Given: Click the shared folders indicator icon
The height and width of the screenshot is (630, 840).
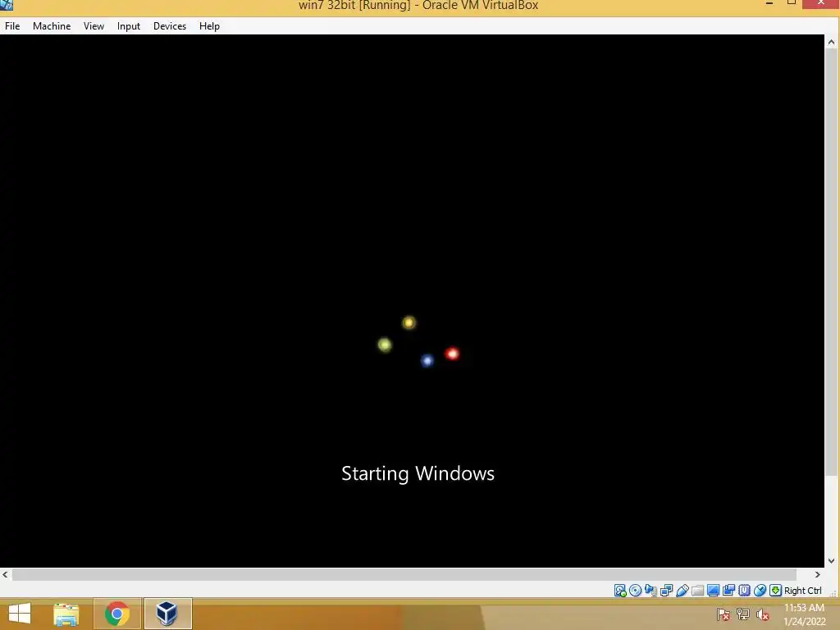Looking at the screenshot, I should tap(697, 591).
